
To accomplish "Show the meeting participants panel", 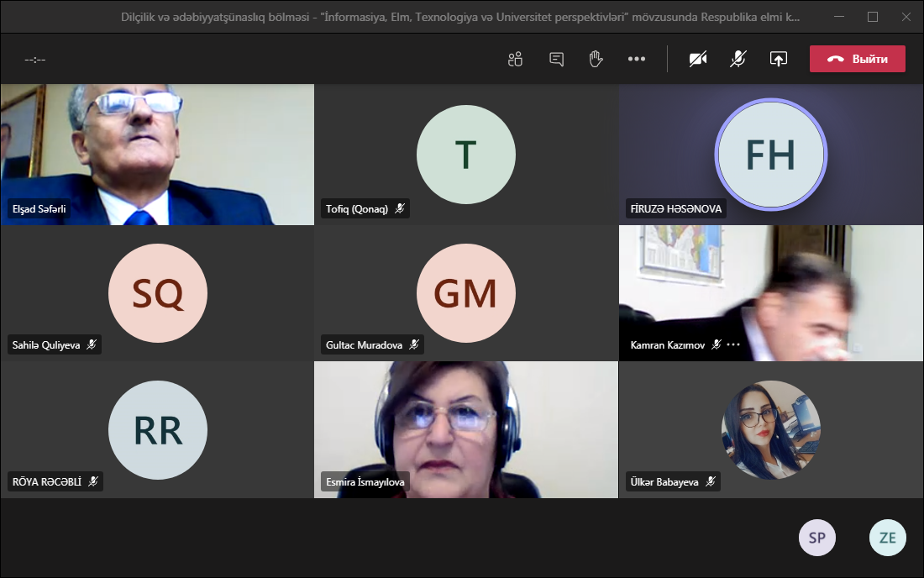I will tap(515, 59).
